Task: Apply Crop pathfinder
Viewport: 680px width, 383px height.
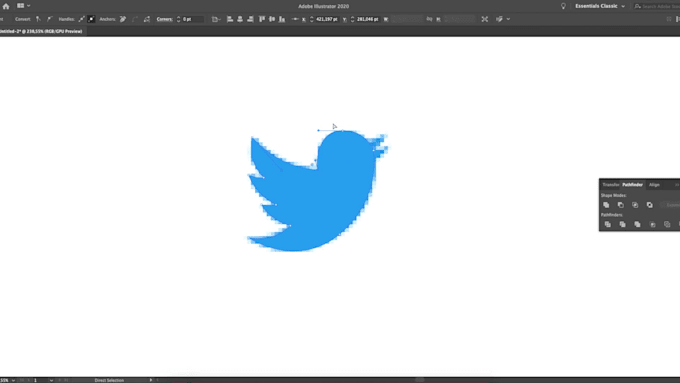Action: (x=652, y=224)
